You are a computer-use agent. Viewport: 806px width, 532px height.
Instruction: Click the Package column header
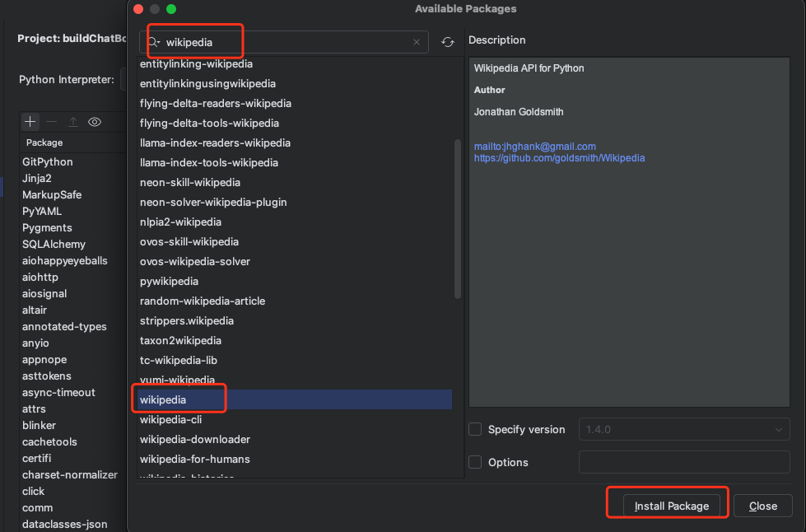44,143
